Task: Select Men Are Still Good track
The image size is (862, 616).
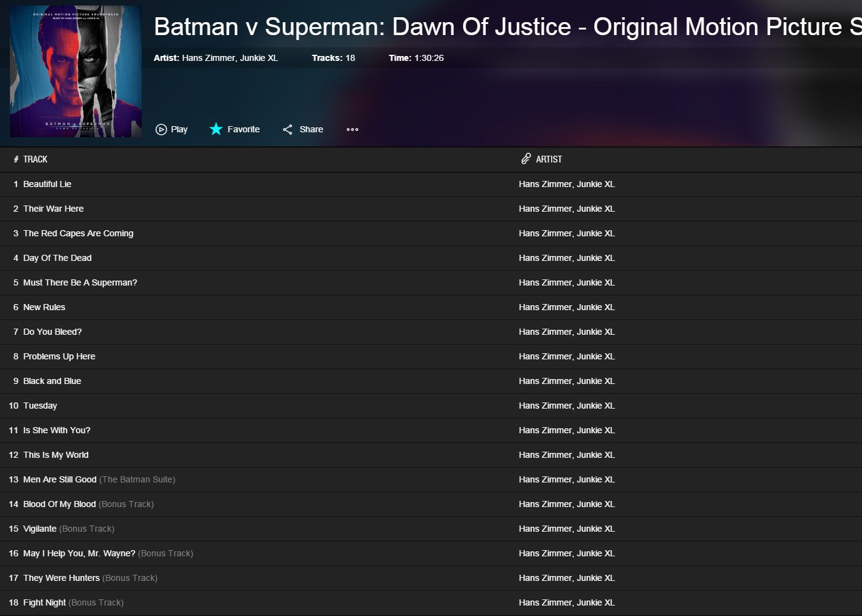Action: coord(60,479)
